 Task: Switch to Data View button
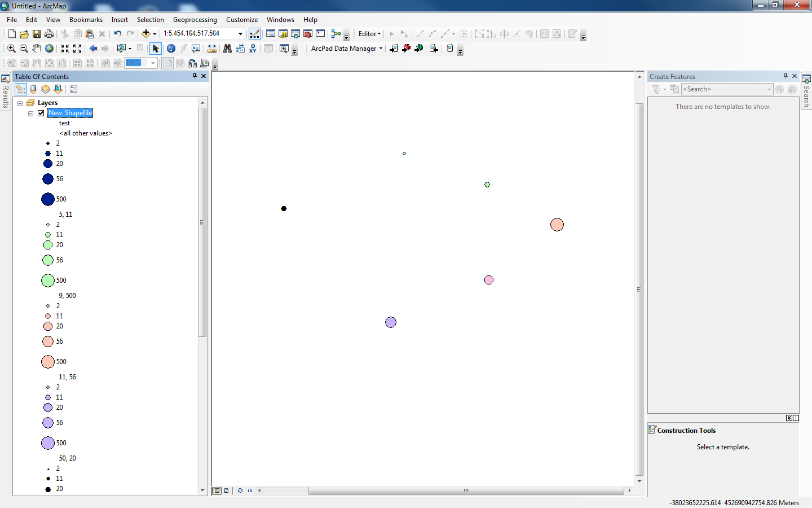coord(217,491)
